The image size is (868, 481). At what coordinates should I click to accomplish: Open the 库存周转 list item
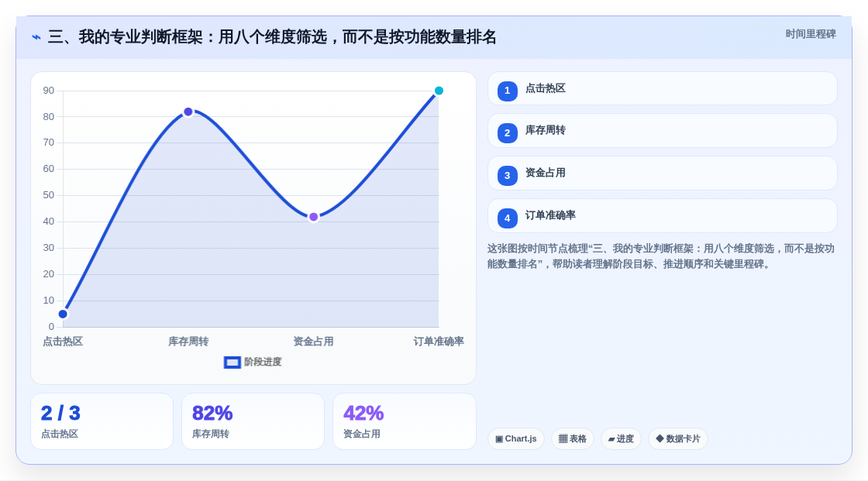point(662,131)
